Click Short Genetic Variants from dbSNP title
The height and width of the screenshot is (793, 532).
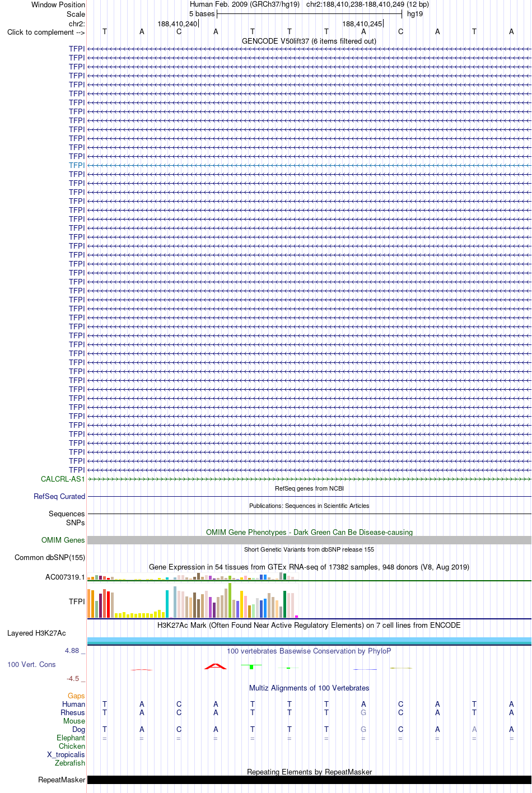(309, 549)
